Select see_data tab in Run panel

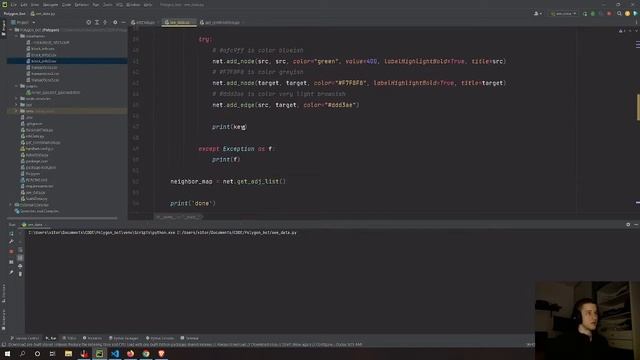point(33,225)
